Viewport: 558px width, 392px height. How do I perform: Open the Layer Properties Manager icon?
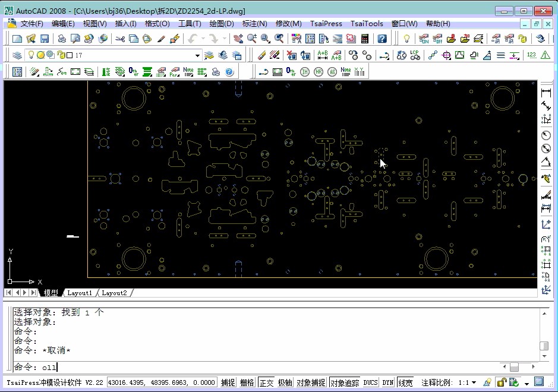pos(17,55)
